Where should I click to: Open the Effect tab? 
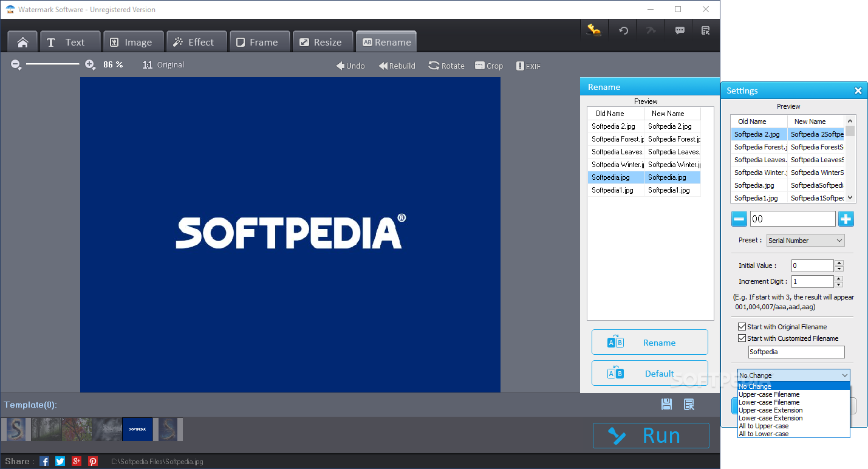click(197, 42)
